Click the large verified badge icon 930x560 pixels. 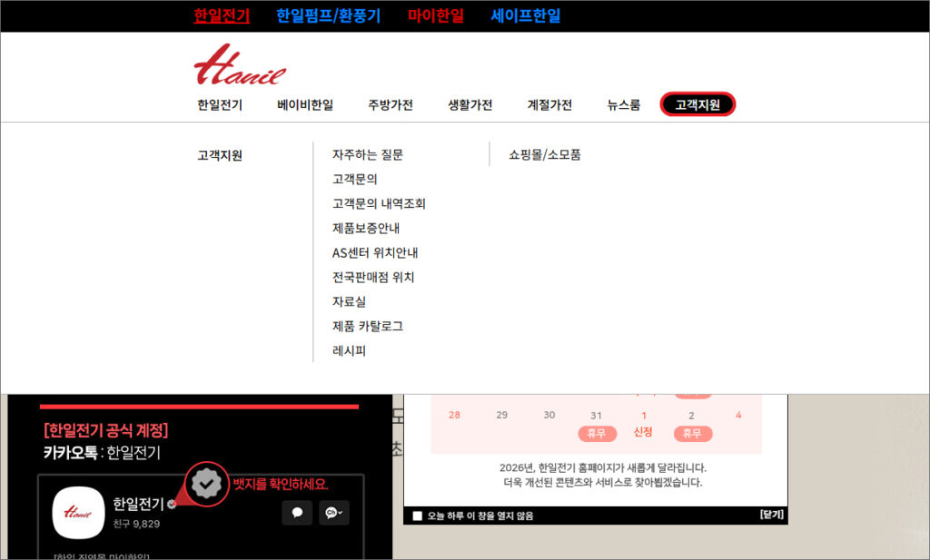208,485
